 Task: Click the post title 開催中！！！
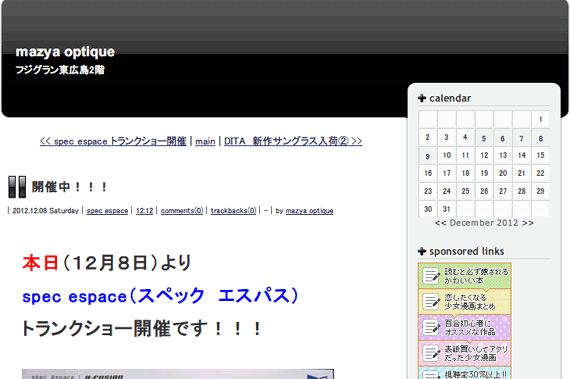click(x=69, y=187)
